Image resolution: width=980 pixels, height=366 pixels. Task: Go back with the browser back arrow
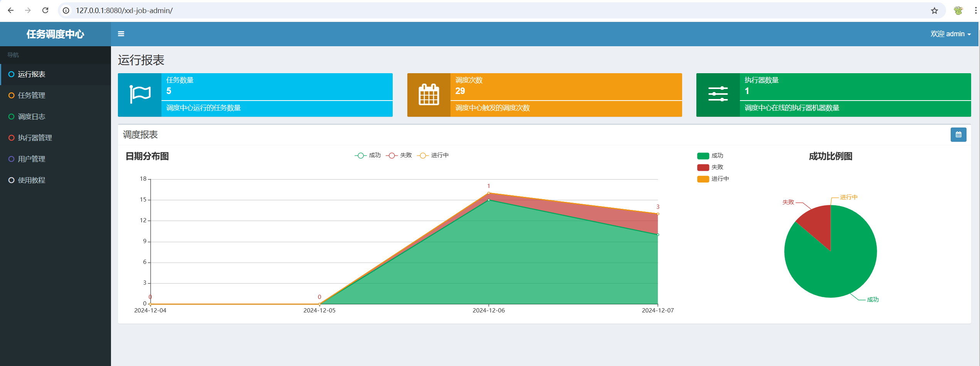click(10, 10)
